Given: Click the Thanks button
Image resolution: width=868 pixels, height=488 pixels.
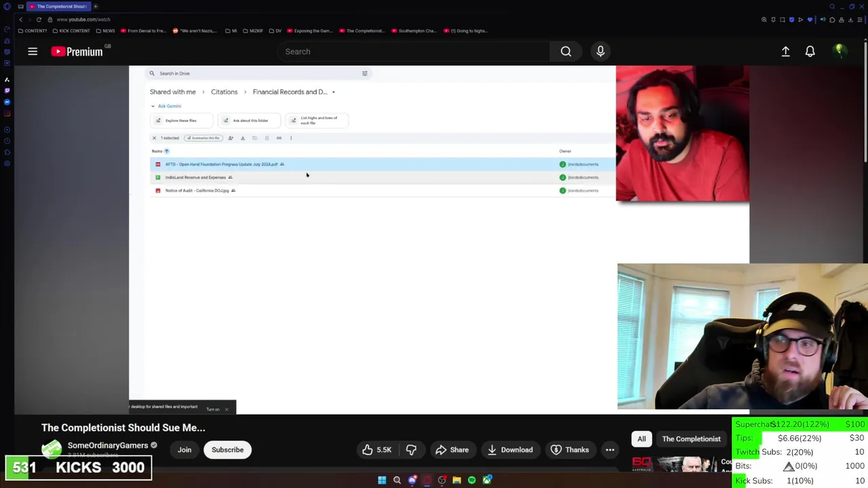Looking at the screenshot, I should (x=570, y=449).
